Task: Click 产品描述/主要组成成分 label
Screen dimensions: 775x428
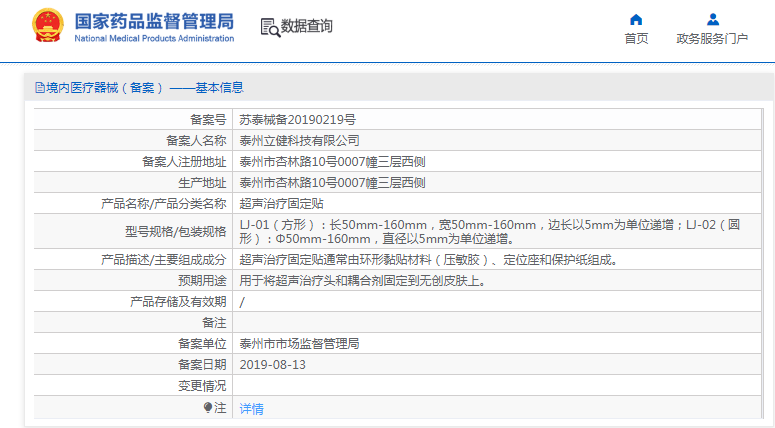Action: tap(164, 260)
